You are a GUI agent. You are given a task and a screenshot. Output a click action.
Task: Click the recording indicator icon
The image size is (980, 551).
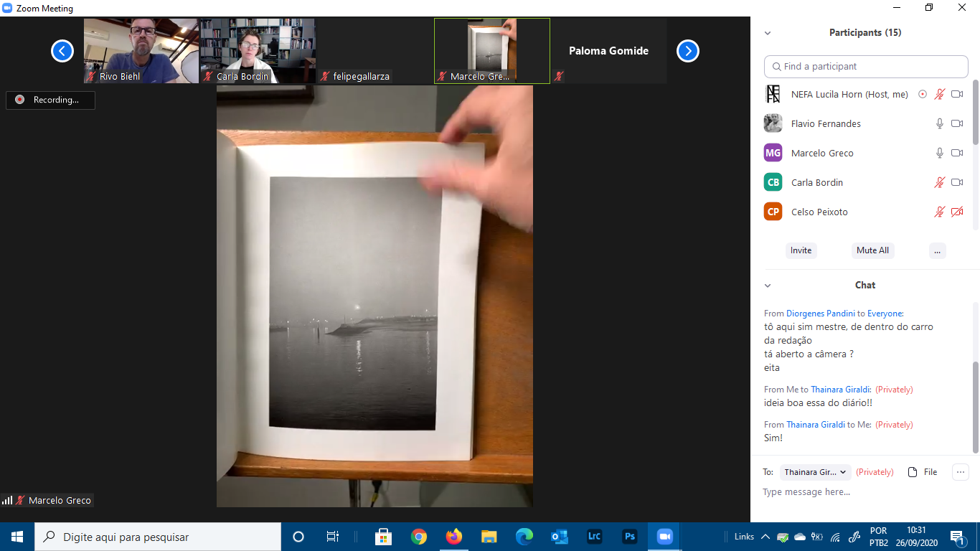20,100
